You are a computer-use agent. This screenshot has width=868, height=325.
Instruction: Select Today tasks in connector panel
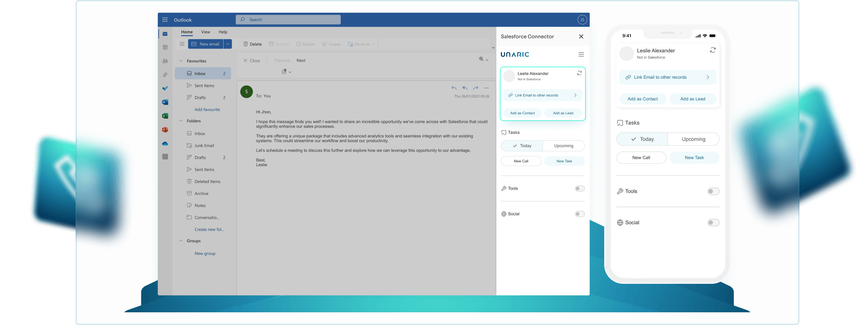click(522, 146)
